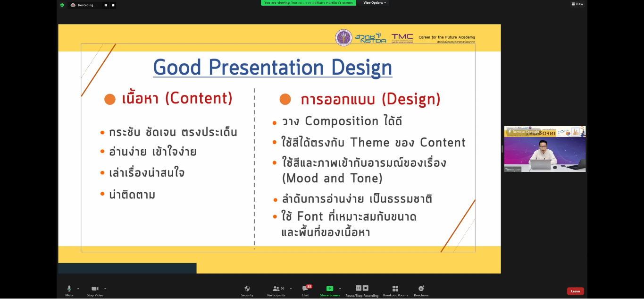This screenshot has height=299, width=644.
Task: Leave the meeting
Action: coord(575,291)
